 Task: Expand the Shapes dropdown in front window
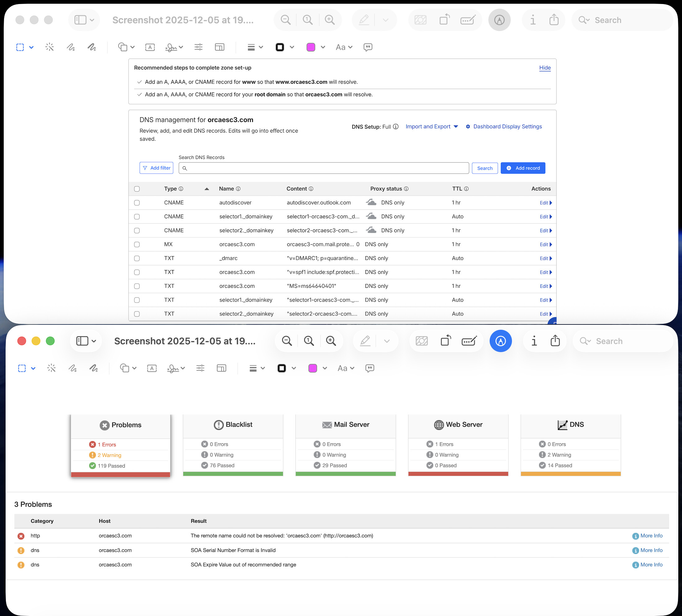pyautogui.click(x=128, y=368)
